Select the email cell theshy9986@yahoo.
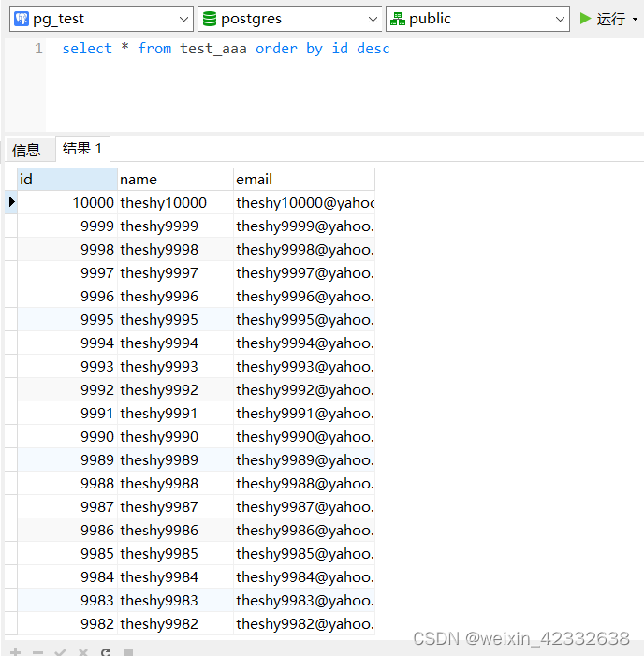 [x=304, y=530]
